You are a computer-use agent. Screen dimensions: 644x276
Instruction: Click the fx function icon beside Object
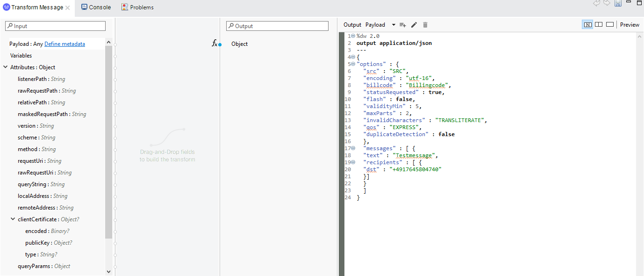(x=215, y=44)
